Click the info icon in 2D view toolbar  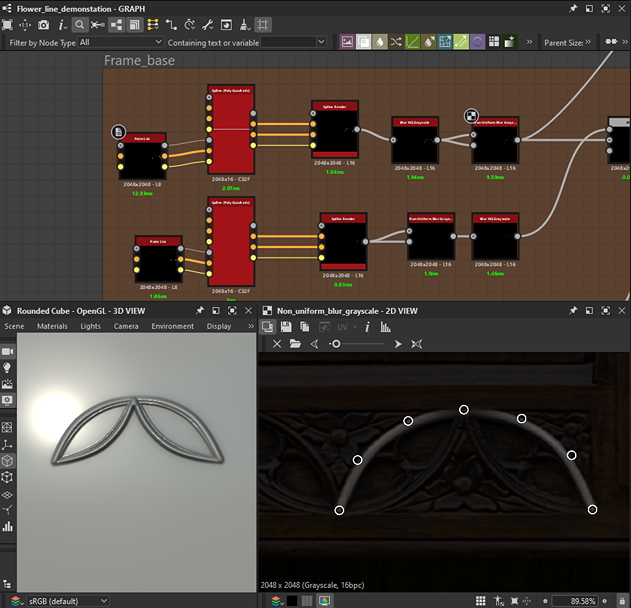click(367, 327)
